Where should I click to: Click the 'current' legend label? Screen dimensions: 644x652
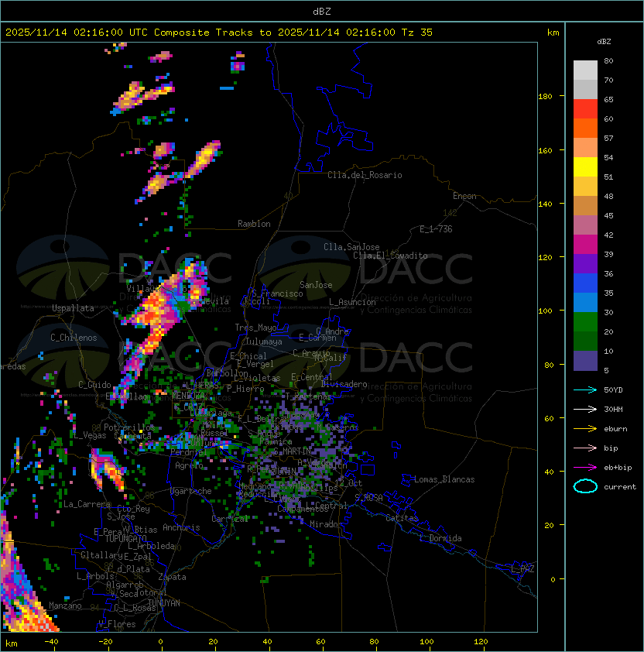(620, 487)
